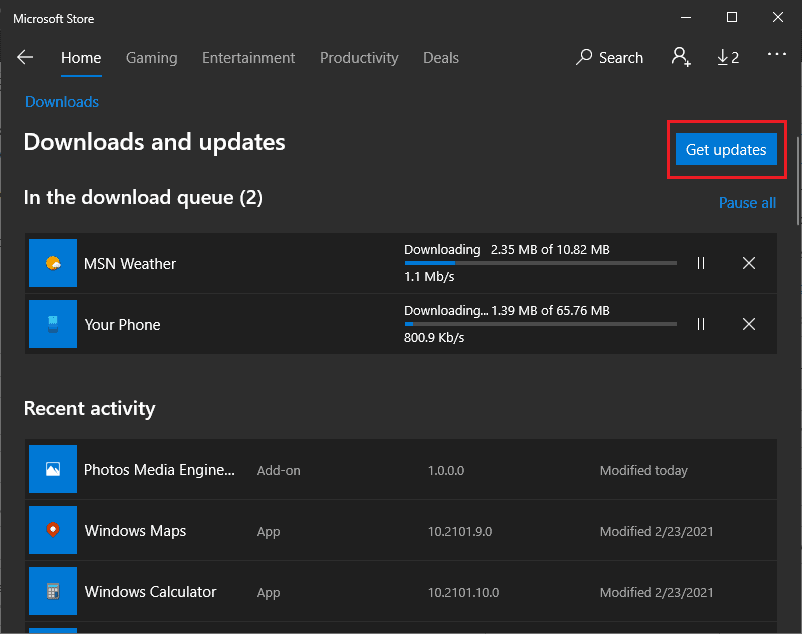Click the Get updates button
802x634 pixels.
coord(726,149)
